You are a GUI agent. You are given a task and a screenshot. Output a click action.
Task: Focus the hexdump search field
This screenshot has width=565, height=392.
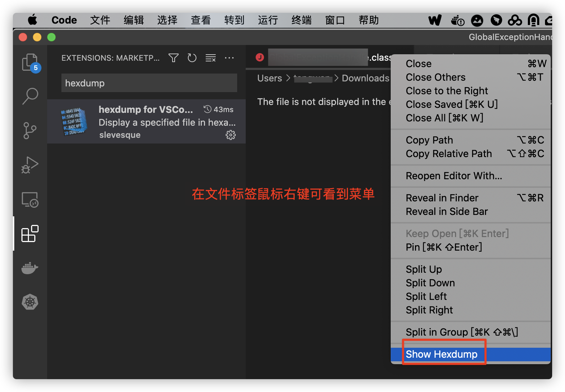149,83
